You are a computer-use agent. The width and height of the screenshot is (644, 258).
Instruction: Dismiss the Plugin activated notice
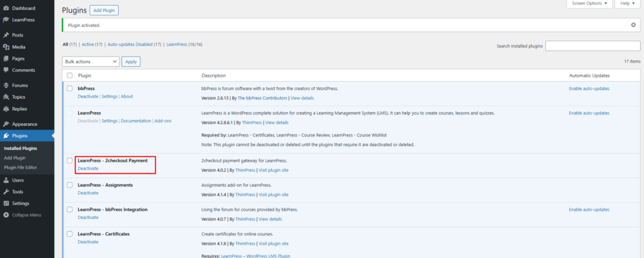[633, 25]
